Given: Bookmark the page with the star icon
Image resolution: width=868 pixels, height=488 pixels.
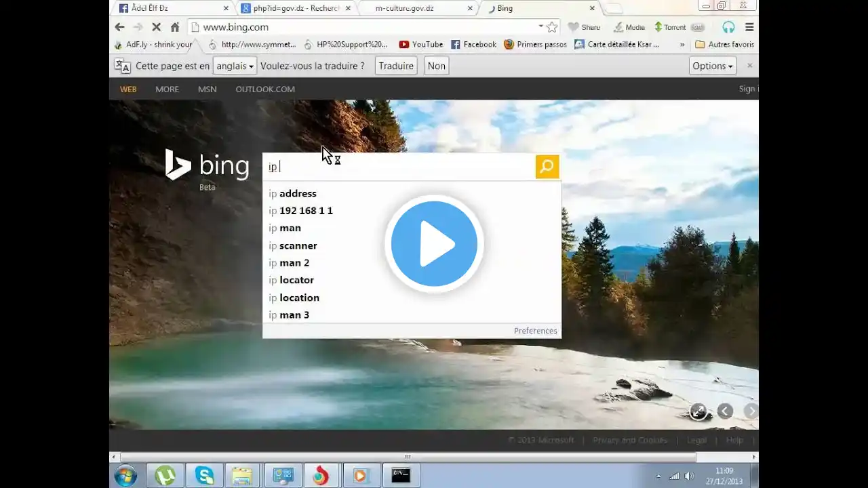Looking at the screenshot, I should click(x=552, y=27).
